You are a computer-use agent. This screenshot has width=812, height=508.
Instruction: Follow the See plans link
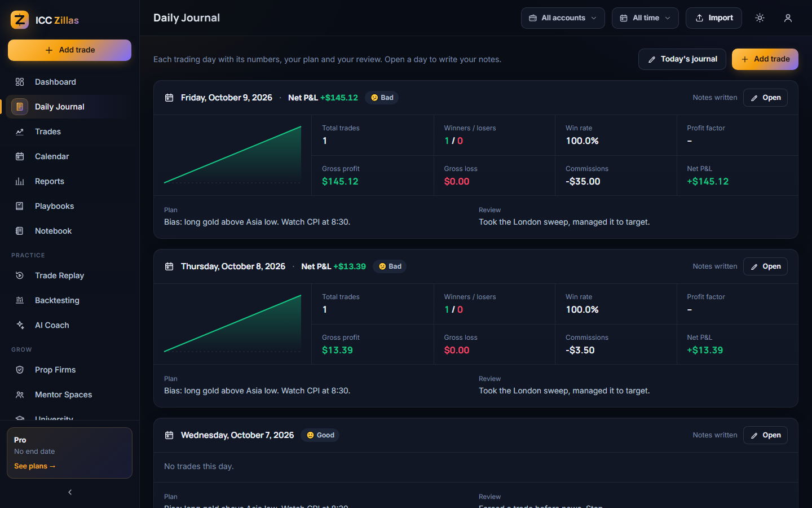click(35, 466)
